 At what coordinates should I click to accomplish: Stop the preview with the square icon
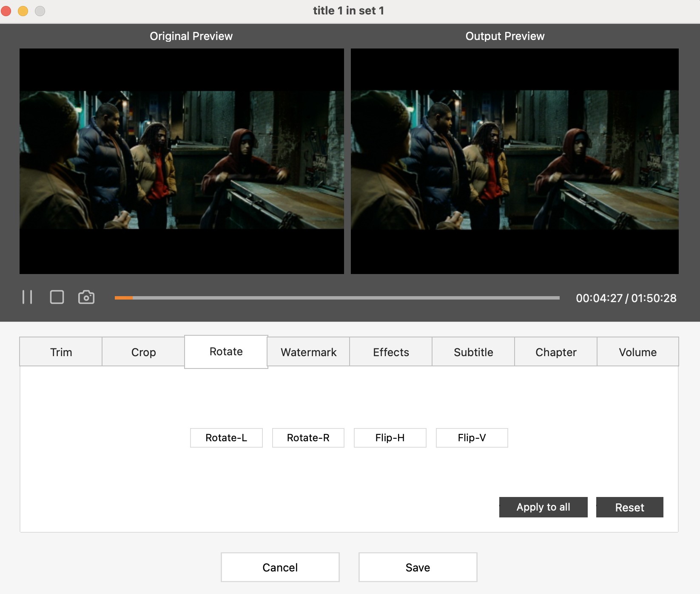[57, 297]
